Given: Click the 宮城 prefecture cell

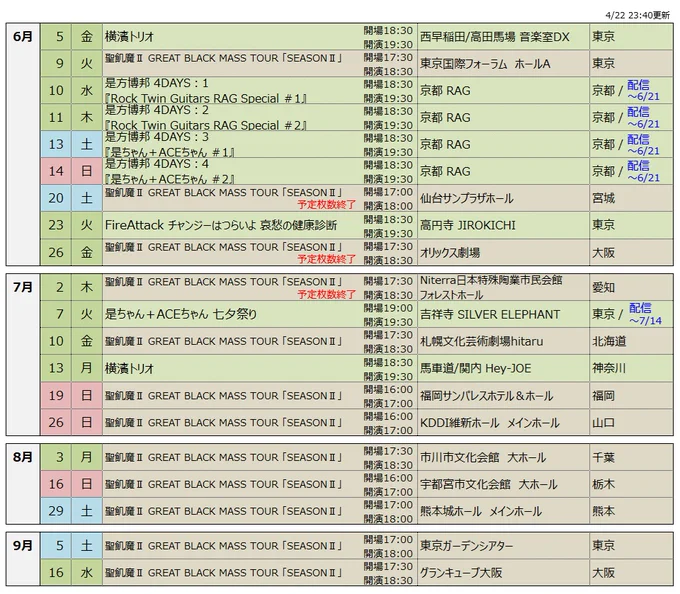Looking at the screenshot, I should (x=631, y=198).
